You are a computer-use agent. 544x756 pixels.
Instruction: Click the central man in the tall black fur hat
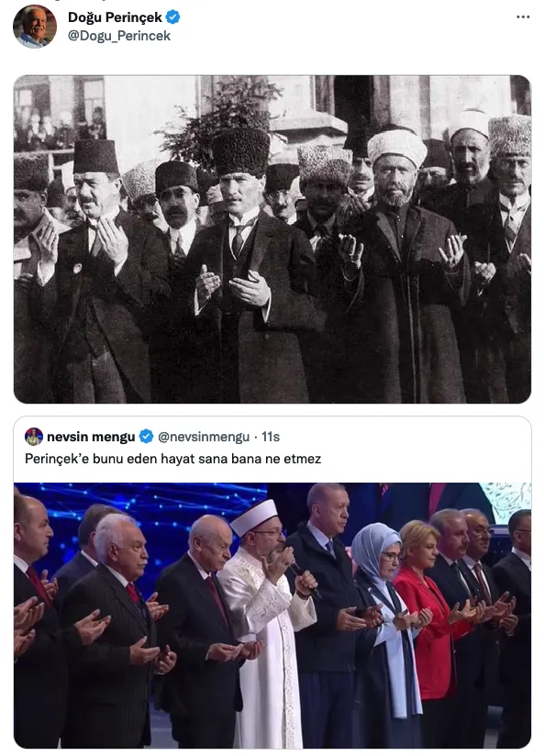click(x=246, y=265)
